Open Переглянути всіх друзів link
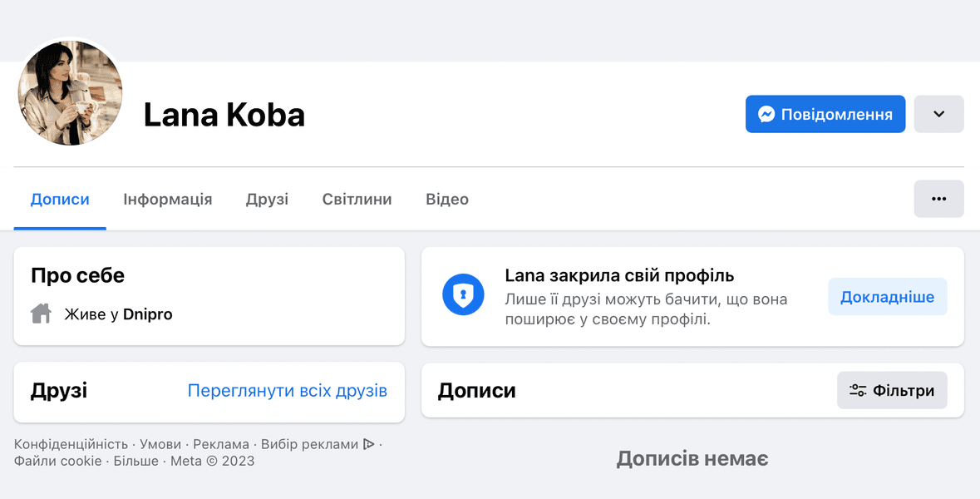980x499 pixels. coord(287,391)
